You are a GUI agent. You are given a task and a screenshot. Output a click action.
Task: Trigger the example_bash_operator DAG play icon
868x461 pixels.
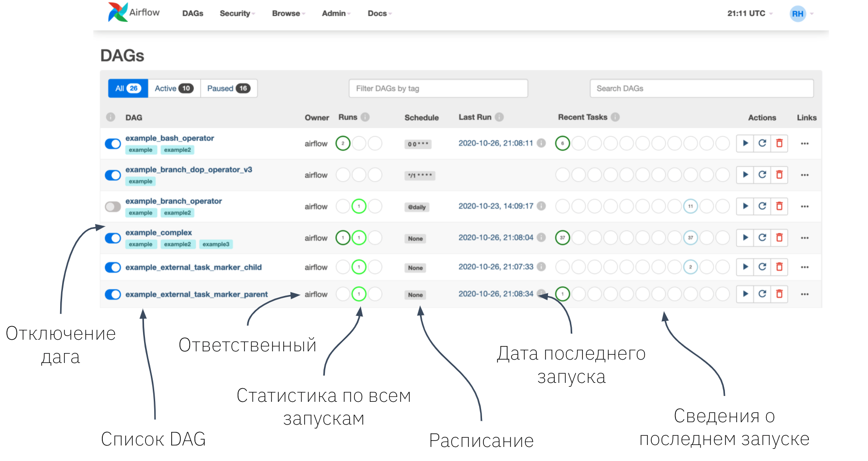tap(745, 143)
